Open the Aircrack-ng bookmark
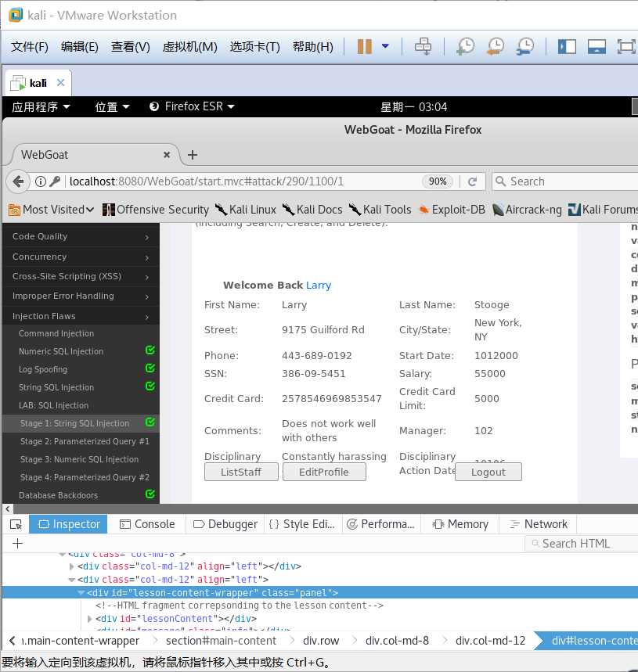The image size is (638, 672). [x=527, y=210]
